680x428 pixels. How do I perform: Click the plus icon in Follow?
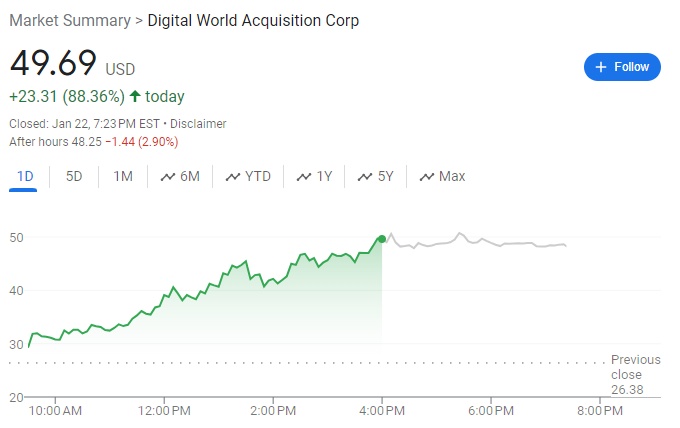pyautogui.click(x=601, y=67)
